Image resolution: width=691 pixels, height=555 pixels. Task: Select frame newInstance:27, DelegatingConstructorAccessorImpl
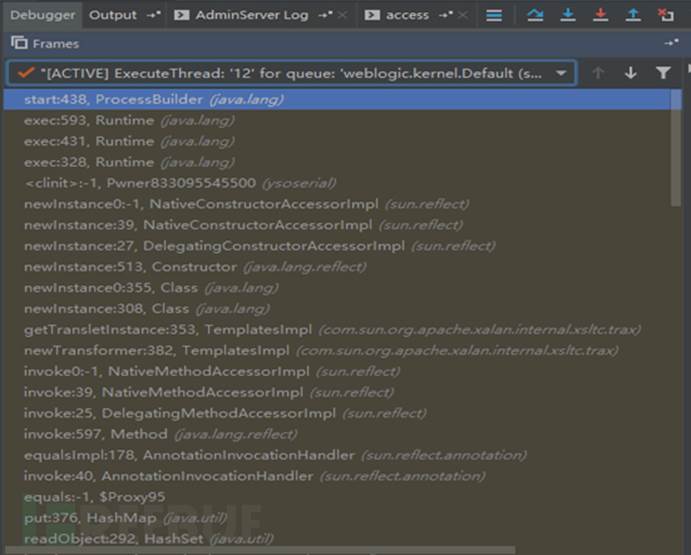[337, 246]
